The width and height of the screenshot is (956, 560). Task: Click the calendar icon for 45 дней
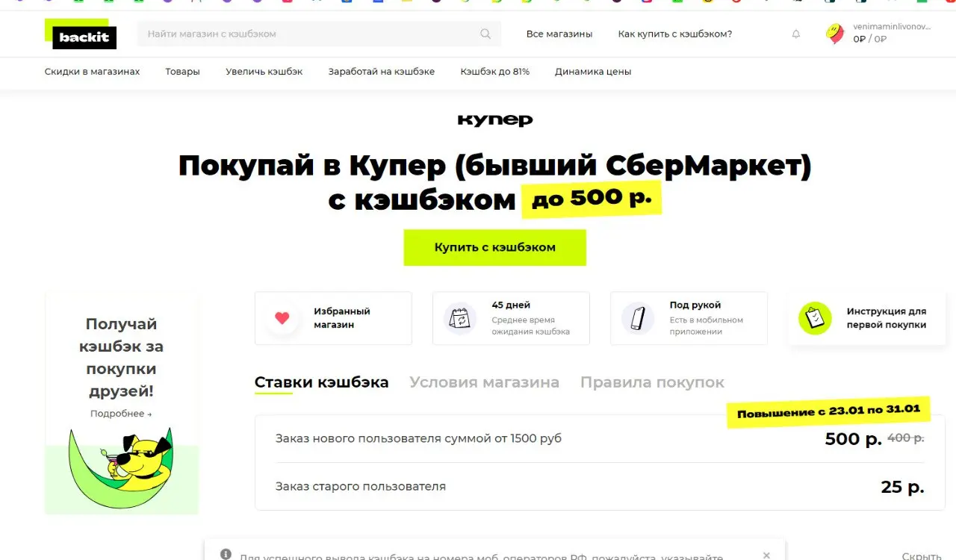[459, 318]
